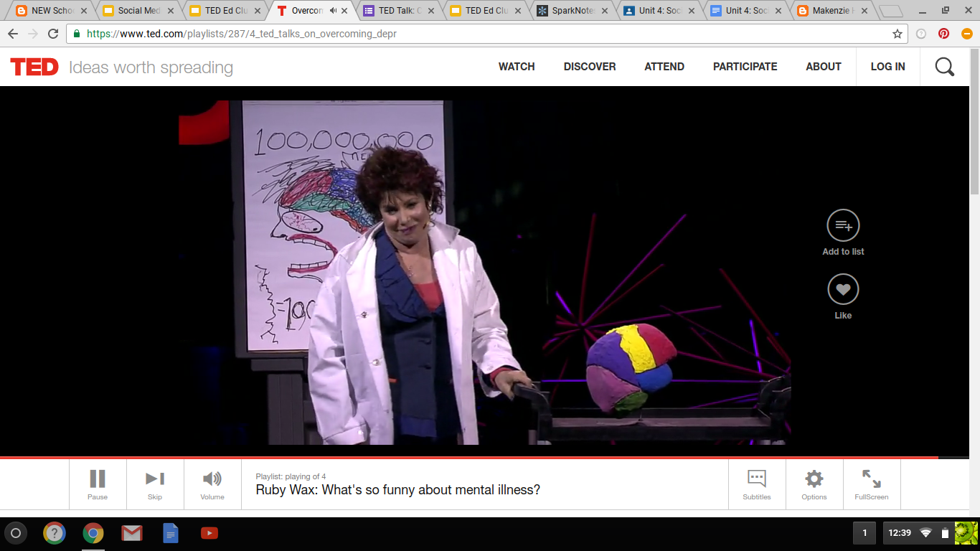Click the Pinterest extension icon
Image resolution: width=980 pixels, height=551 pixels.
pos(942,33)
